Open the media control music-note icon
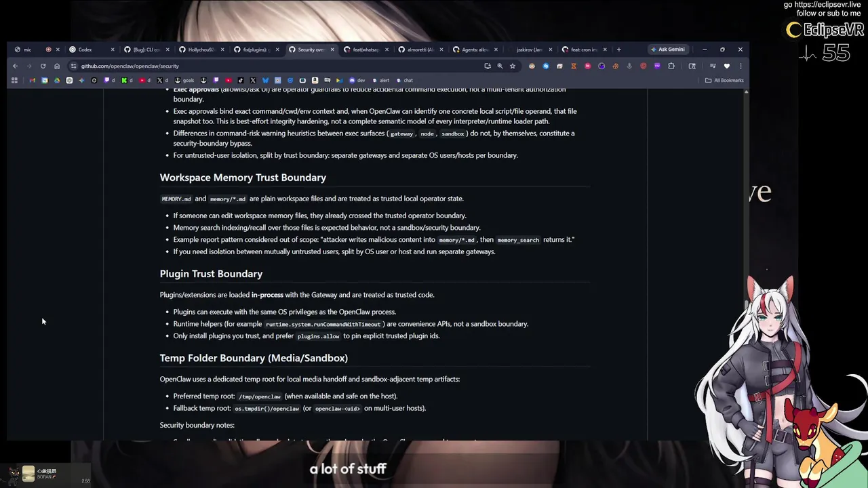This screenshot has height=488, width=868. point(713,66)
